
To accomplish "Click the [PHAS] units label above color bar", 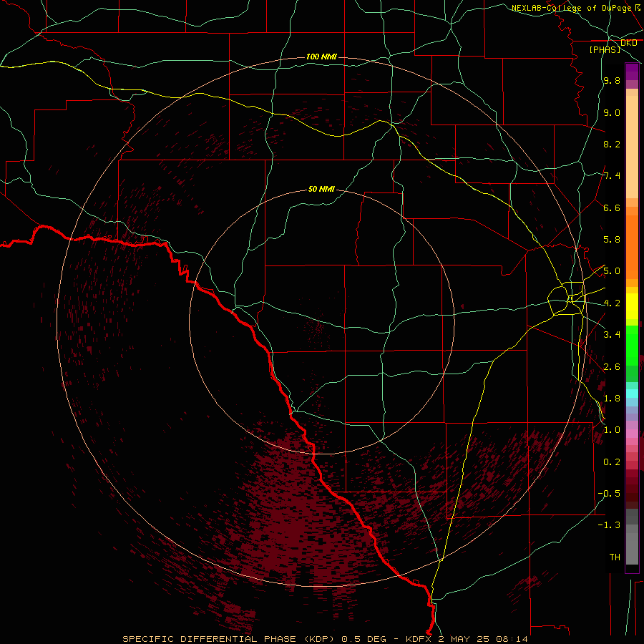I will click(605, 49).
